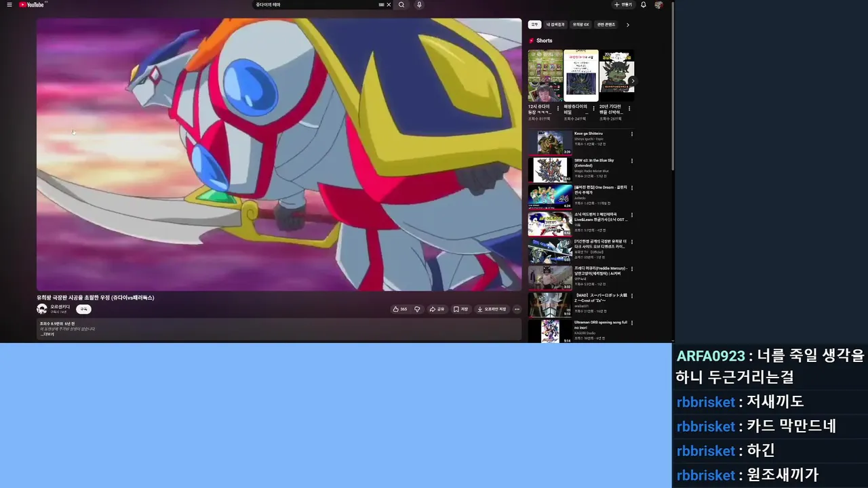The height and width of the screenshot is (488, 868).
Task: Open the 'One Dream' video thumbnail
Action: (x=550, y=197)
